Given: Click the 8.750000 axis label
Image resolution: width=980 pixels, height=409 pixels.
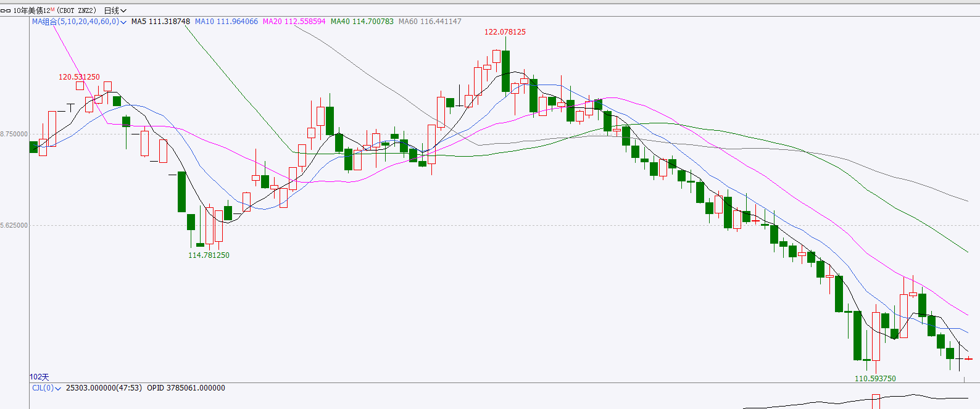Looking at the screenshot, I should [x=14, y=134].
